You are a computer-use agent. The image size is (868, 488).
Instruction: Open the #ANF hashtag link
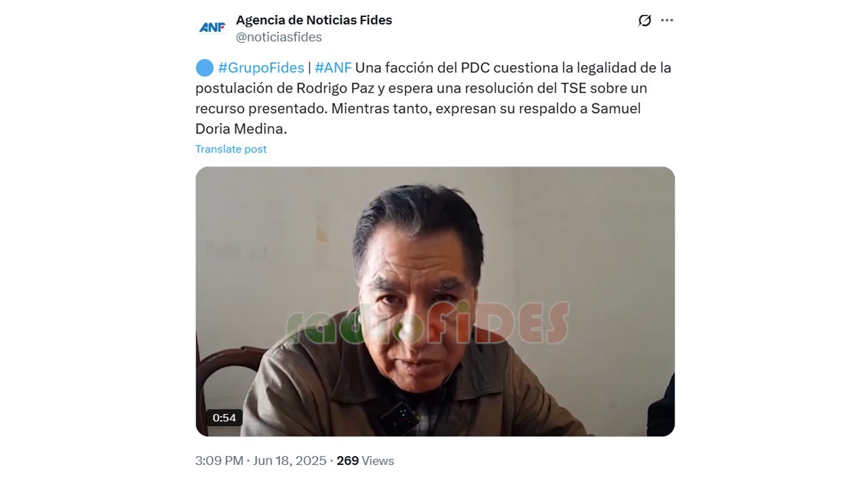[333, 68]
